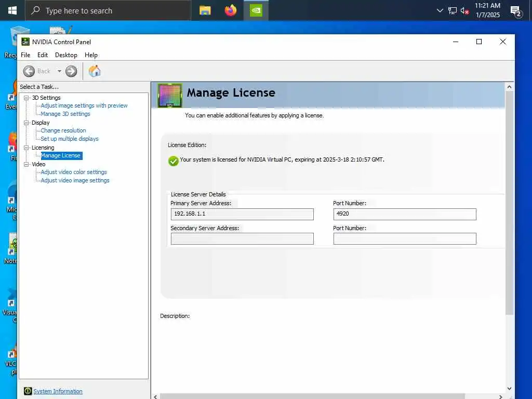532x399 pixels.
Task: Click the horizontal scrollbar right arrow
Action: coord(501,396)
